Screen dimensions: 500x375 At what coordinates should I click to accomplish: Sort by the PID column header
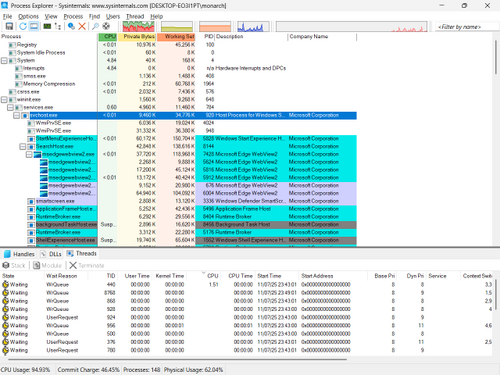point(205,37)
